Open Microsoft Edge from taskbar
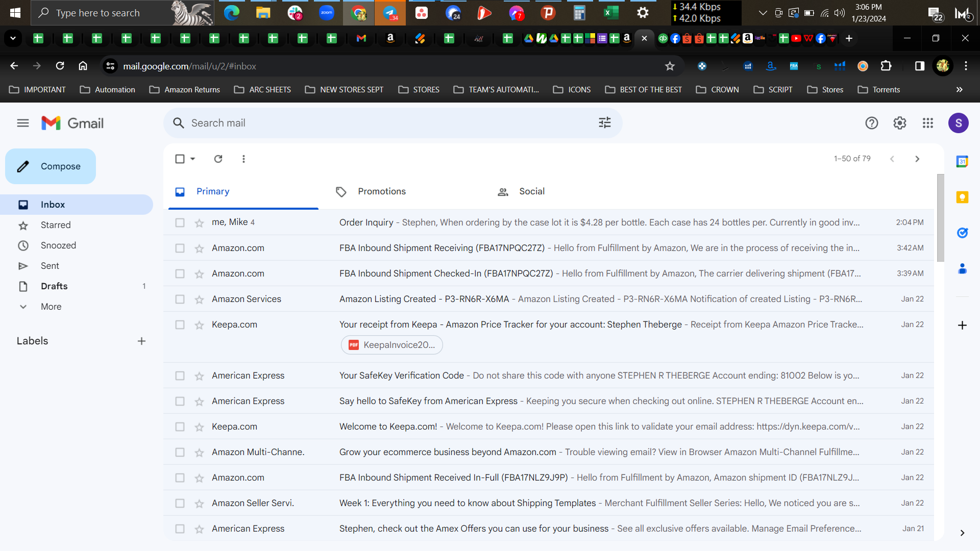 point(232,13)
